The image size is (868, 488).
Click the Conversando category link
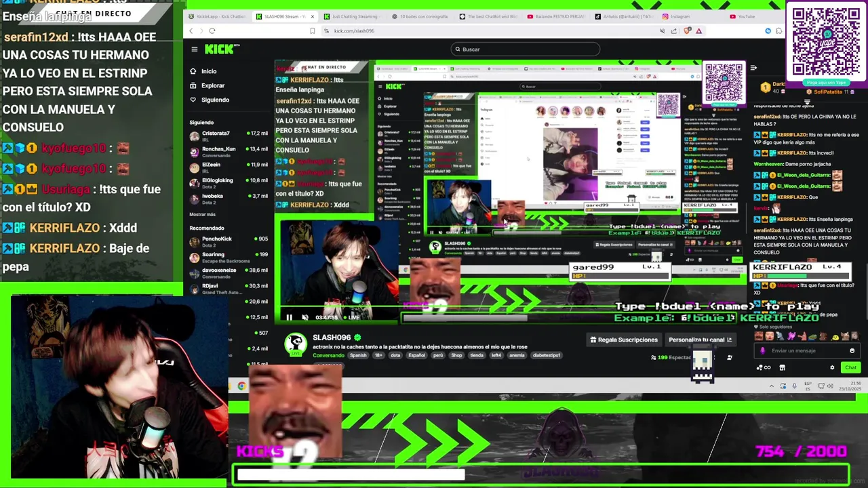point(328,355)
